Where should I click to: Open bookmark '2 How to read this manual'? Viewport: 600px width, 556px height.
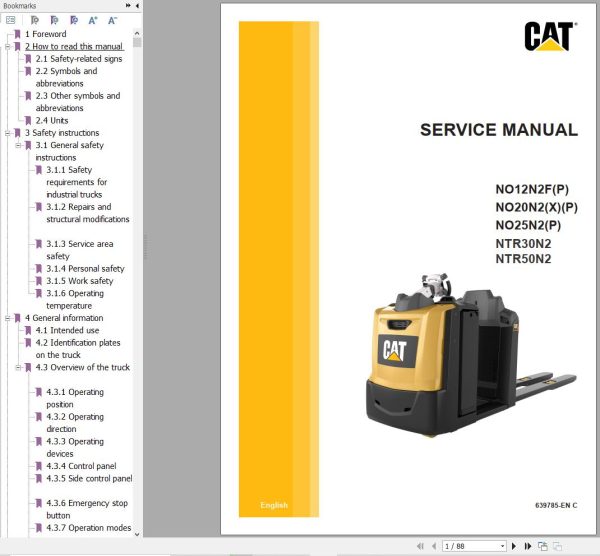click(x=74, y=46)
